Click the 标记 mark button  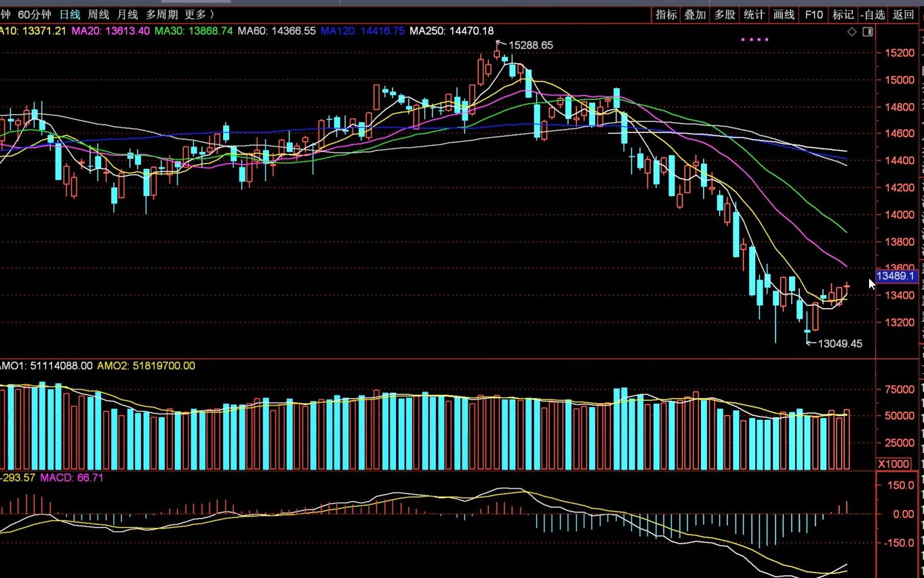click(843, 14)
